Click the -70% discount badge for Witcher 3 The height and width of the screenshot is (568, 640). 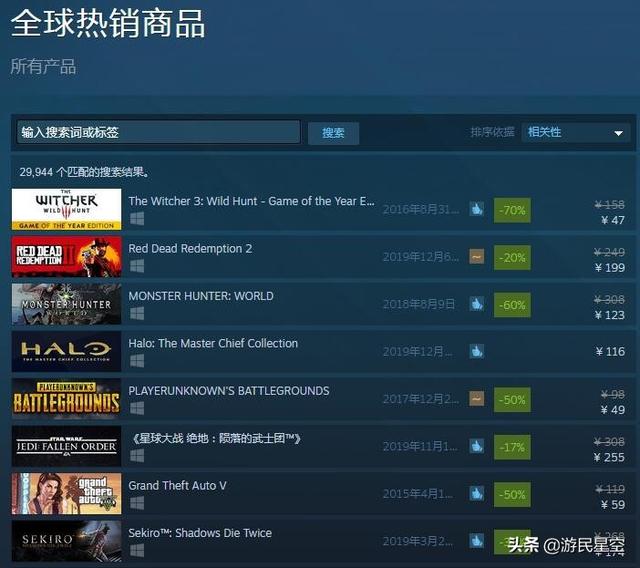[512, 210]
